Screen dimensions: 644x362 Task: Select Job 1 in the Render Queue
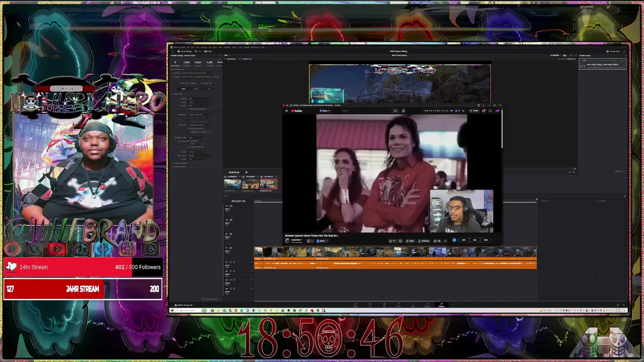603,64
